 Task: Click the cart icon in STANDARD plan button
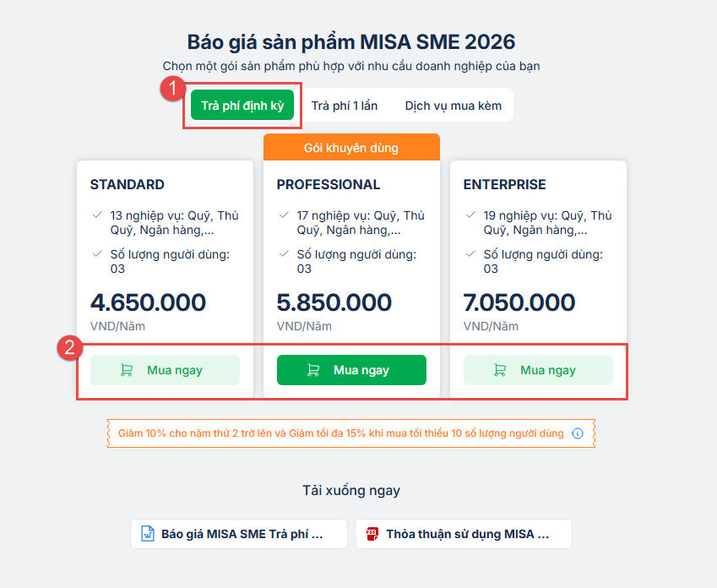click(127, 370)
